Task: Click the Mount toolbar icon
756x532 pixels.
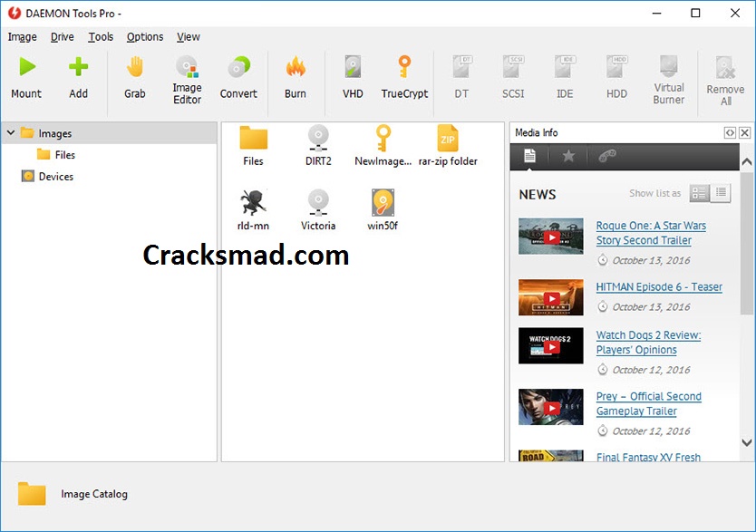Action: 27,66
